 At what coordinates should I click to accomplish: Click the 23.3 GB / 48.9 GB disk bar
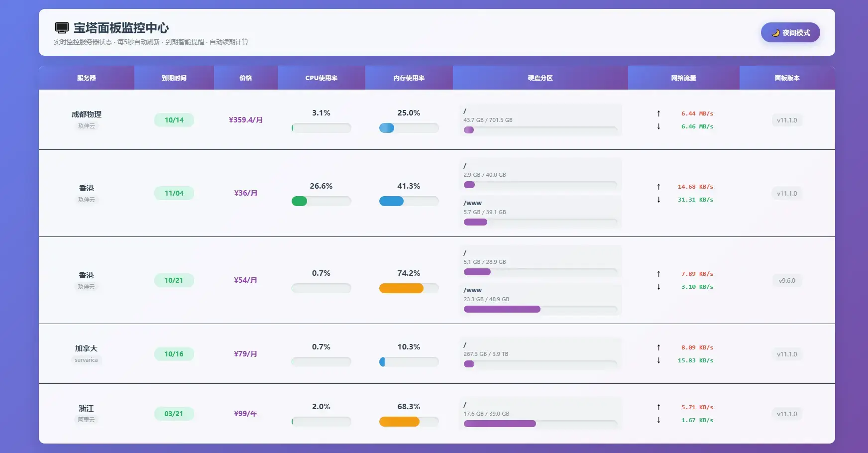pyautogui.click(x=502, y=309)
